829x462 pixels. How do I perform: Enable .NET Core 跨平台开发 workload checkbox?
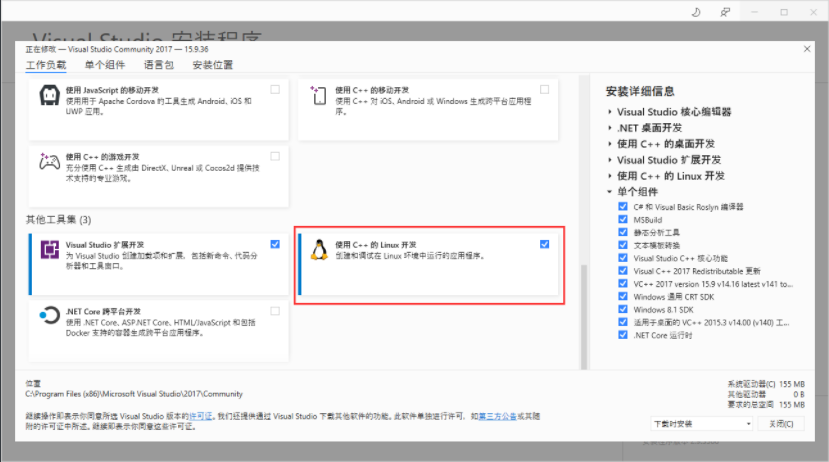pyautogui.click(x=275, y=311)
